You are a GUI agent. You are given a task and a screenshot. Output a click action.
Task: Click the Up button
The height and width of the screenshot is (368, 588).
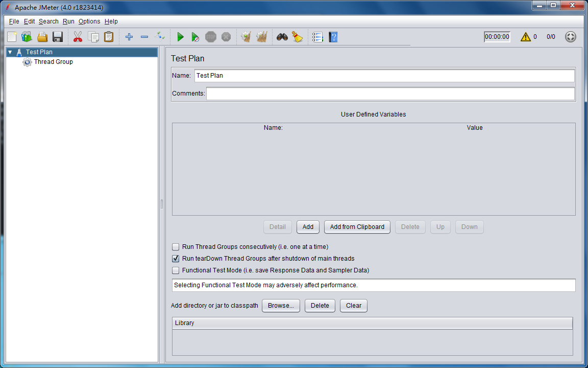440,227
